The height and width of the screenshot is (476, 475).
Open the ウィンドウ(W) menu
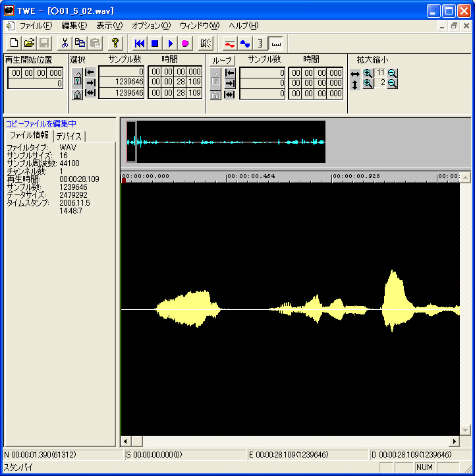point(200,26)
